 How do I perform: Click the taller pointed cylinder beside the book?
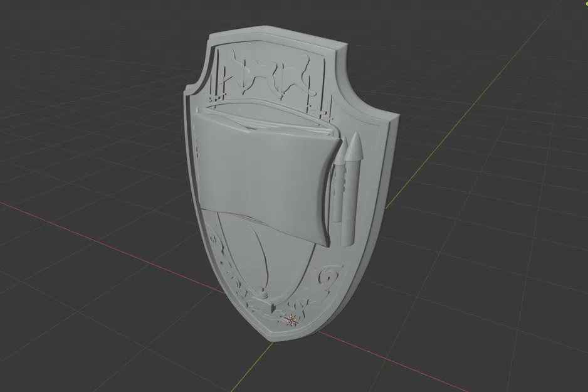click(x=352, y=189)
